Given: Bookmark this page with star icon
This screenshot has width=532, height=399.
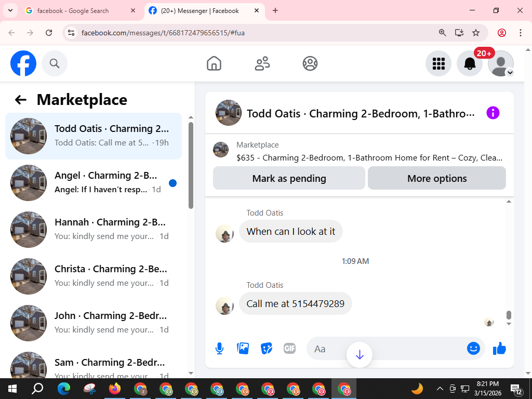Looking at the screenshot, I should coord(476,33).
